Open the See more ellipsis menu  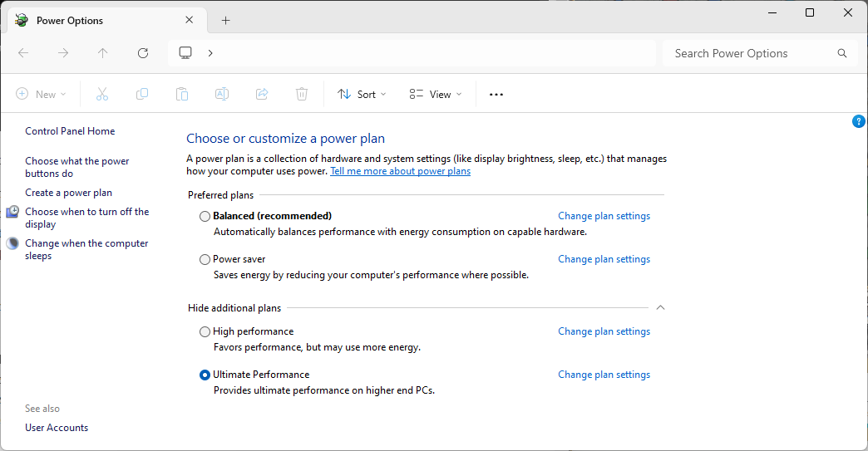pyautogui.click(x=496, y=95)
